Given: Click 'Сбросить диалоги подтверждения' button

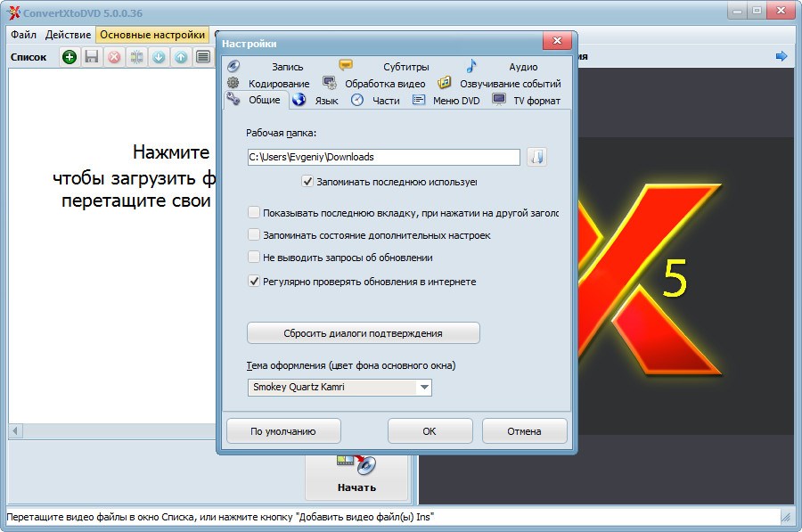Looking at the screenshot, I should [x=363, y=333].
